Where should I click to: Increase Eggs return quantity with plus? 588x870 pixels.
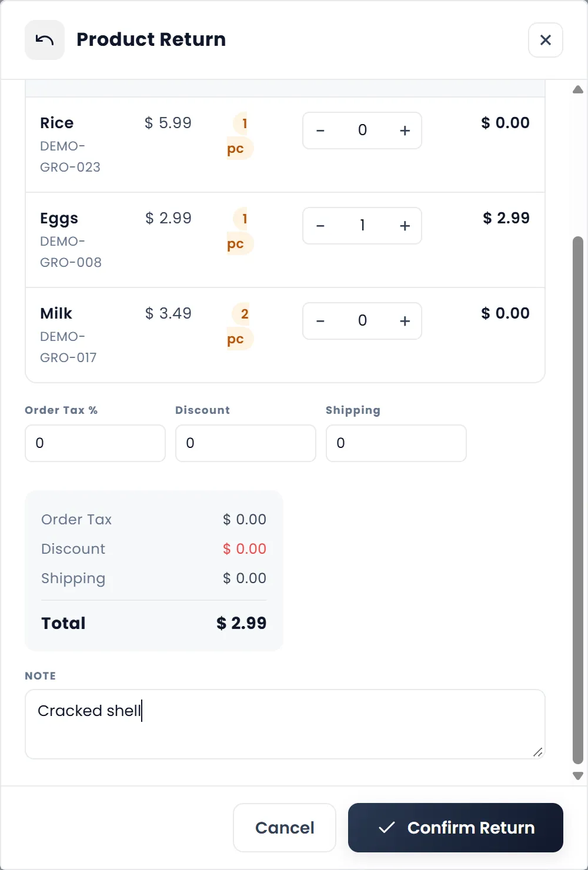[x=405, y=226]
